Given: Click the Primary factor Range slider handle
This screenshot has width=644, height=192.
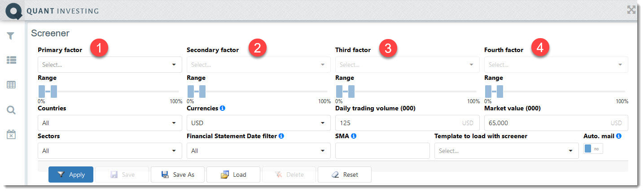Looking at the screenshot, I should pyautogui.click(x=54, y=92).
